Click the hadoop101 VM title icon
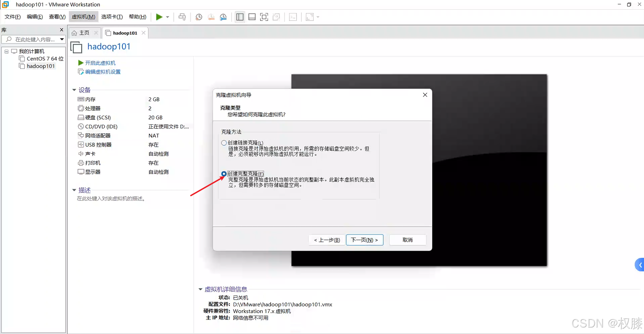Image resolution: width=644 pixels, height=334 pixels. (76, 47)
